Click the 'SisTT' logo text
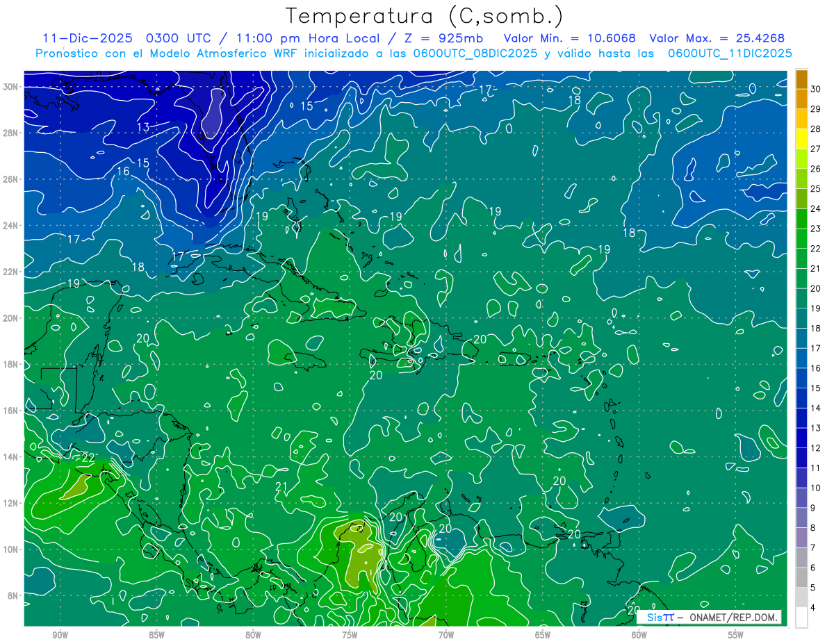834x644 pixels. pyautogui.click(x=660, y=617)
